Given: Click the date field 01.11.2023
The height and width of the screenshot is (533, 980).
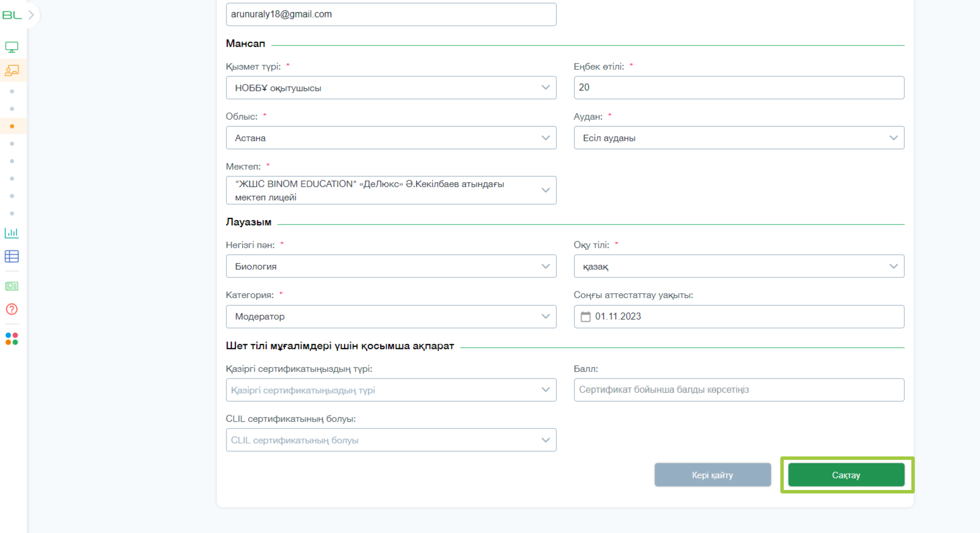Looking at the screenshot, I should coord(739,317).
